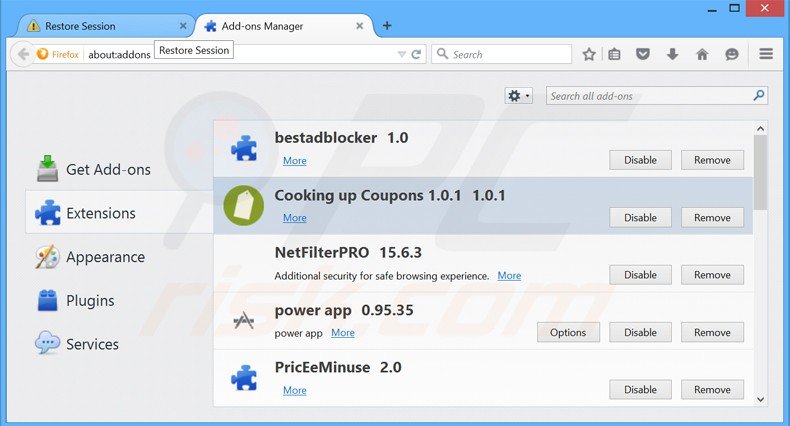
Task: Click the bestadblocker puzzle icon
Action: [x=244, y=149]
